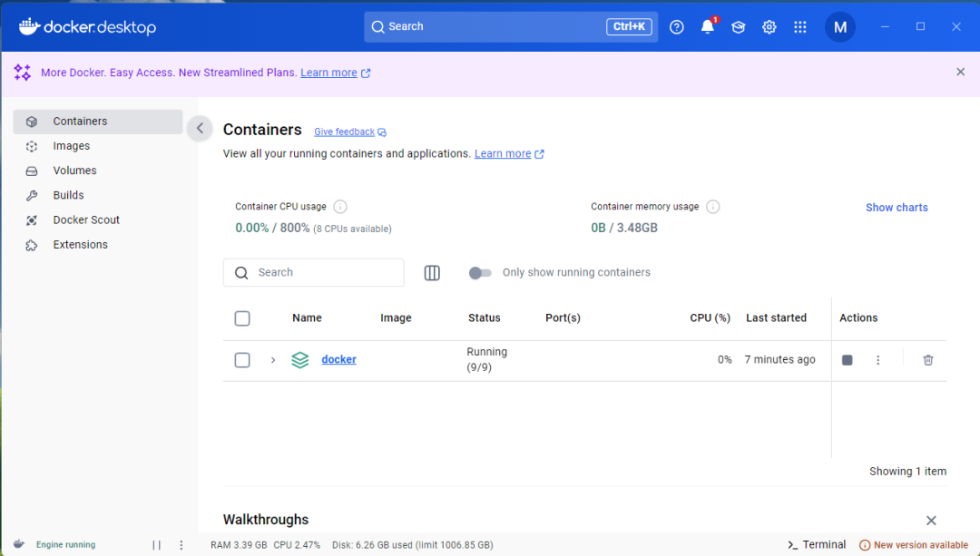This screenshot has width=980, height=556.
Task: Click the Running (9/9) status text
Action: 487,359
